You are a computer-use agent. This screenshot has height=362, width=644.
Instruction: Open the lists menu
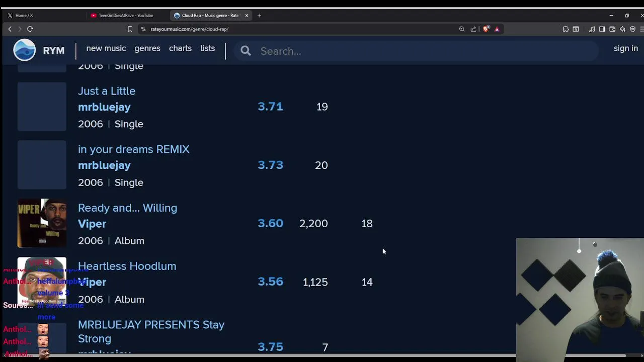[207, 48]
